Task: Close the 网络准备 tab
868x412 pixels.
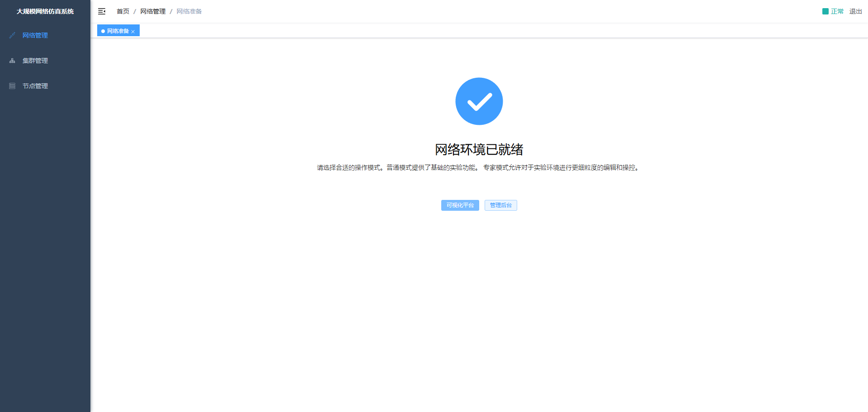Action: (x=133, y=32)
